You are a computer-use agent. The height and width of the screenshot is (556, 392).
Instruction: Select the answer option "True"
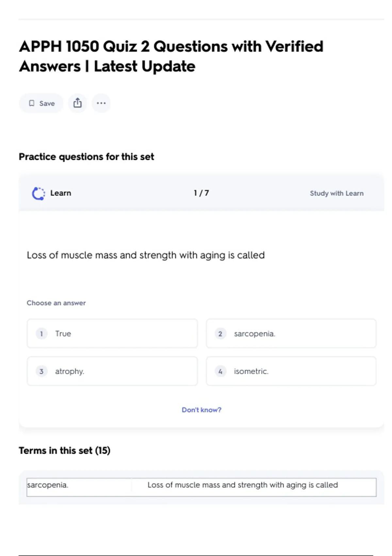[x=112, y=334]
